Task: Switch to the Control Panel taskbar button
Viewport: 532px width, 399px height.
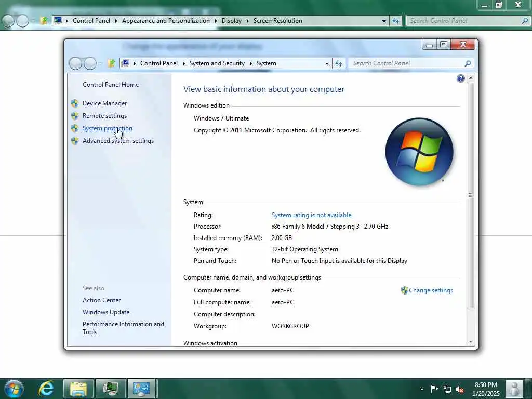Action: tap(142, 389)
